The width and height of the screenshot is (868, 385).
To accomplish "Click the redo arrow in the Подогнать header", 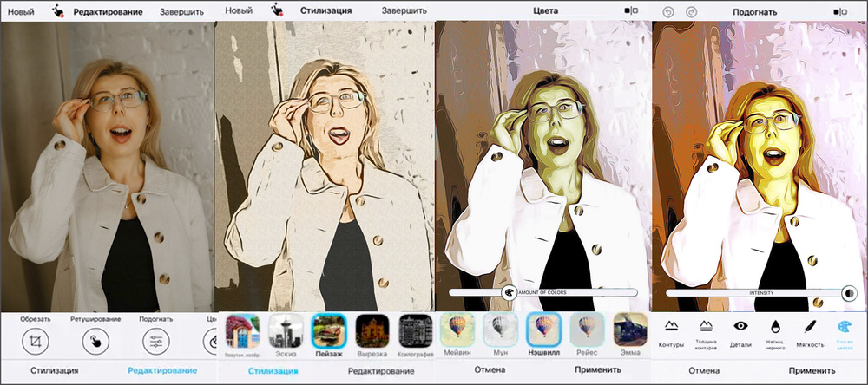I will [x=691, y=12].
